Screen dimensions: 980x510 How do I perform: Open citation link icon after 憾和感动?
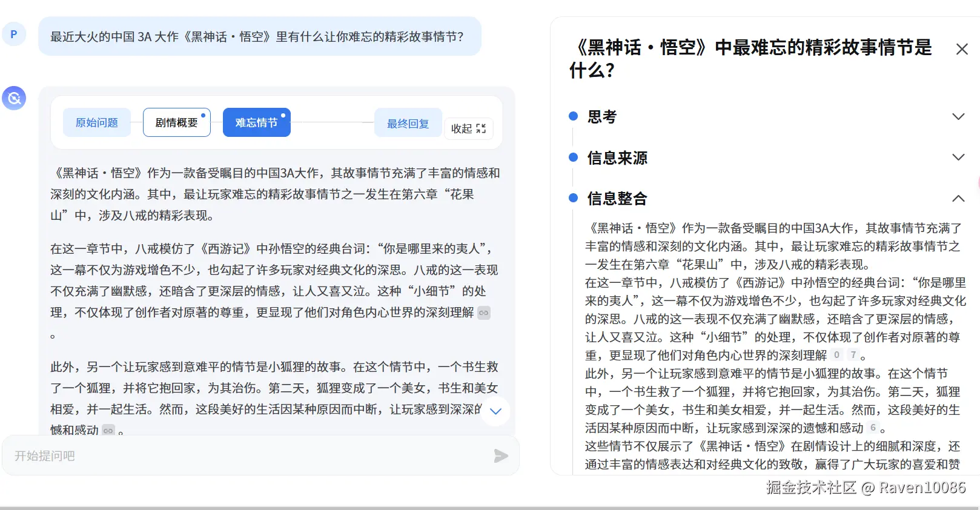click(108, 430)
